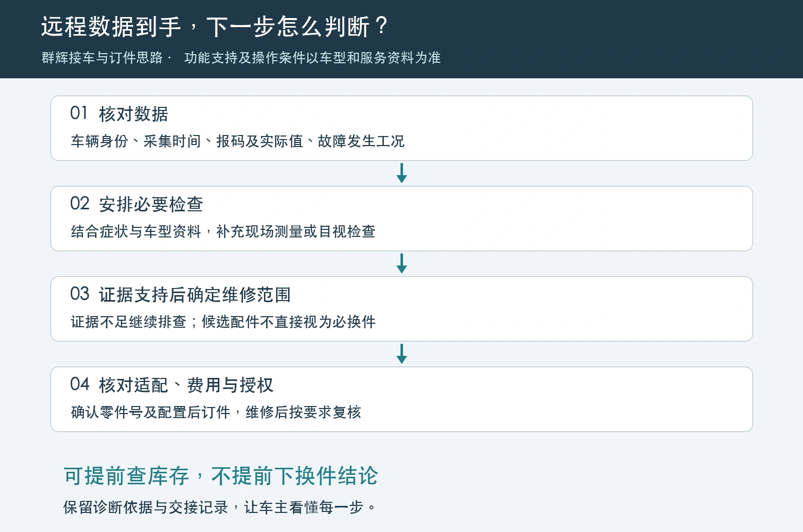
Task: Click the subtitle note 功能支持及操作条件以车型和服务资料为准
Action: pos(312,58)
